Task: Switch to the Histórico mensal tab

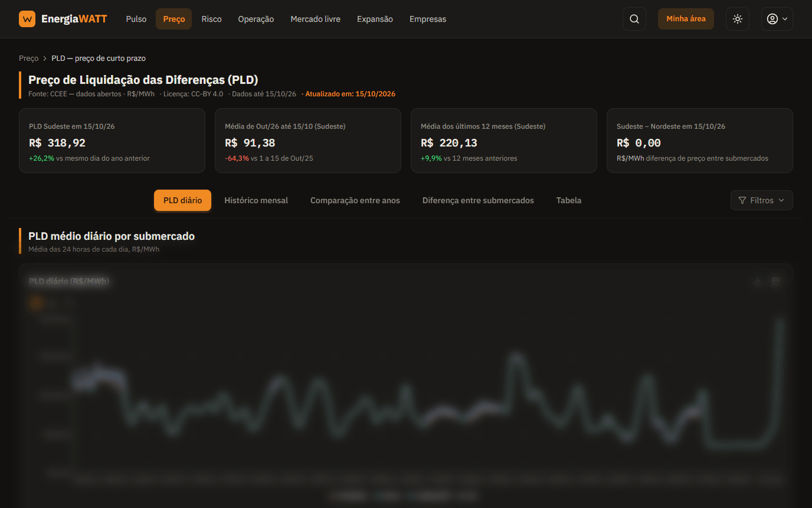Action: (256, 200)
